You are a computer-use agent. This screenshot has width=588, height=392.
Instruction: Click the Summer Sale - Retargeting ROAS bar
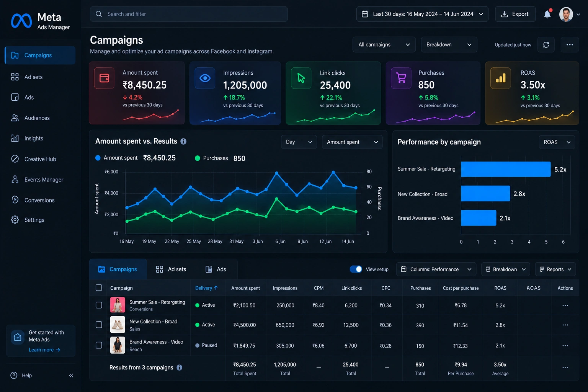[506, 169]
